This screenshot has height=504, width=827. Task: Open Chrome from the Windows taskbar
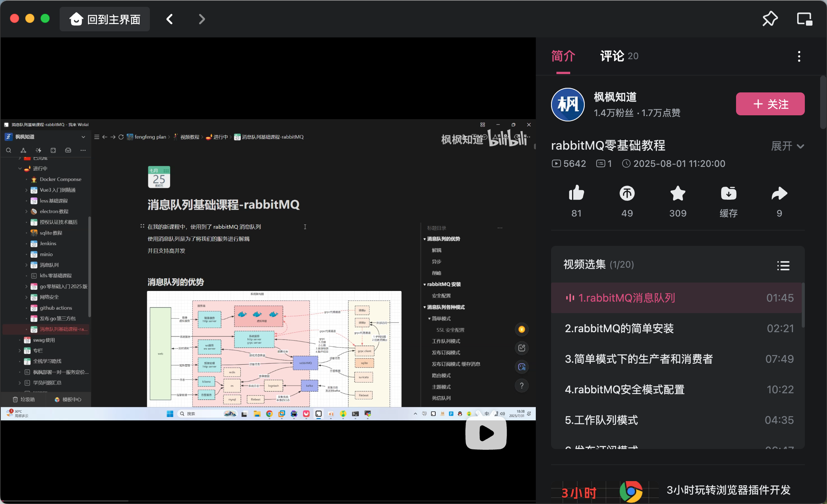tap(269, 414)
